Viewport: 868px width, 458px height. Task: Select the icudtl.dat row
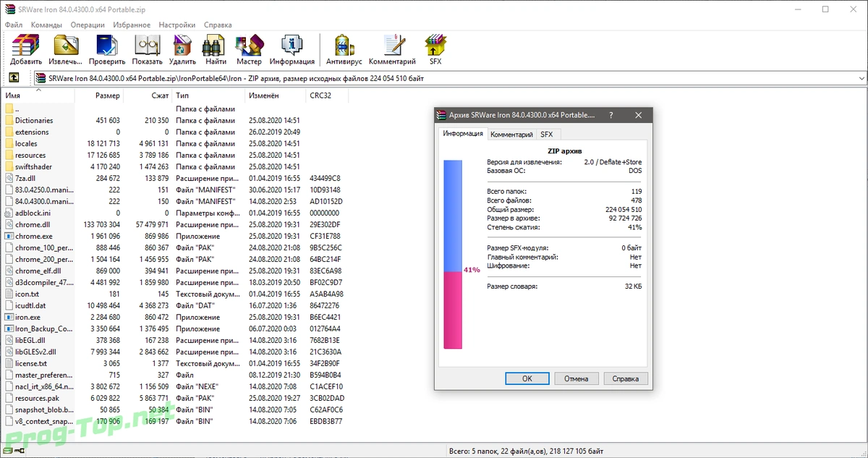click(x=174, y=305)
